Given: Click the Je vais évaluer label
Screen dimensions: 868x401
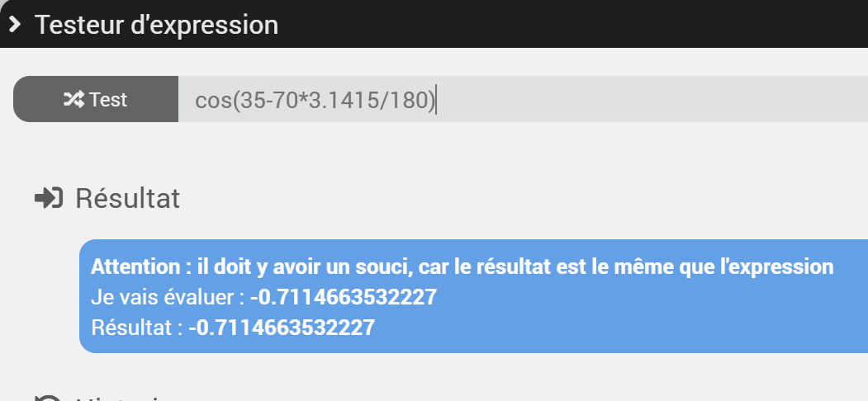Looking at the screenshot, I should (x=168, y=298).
